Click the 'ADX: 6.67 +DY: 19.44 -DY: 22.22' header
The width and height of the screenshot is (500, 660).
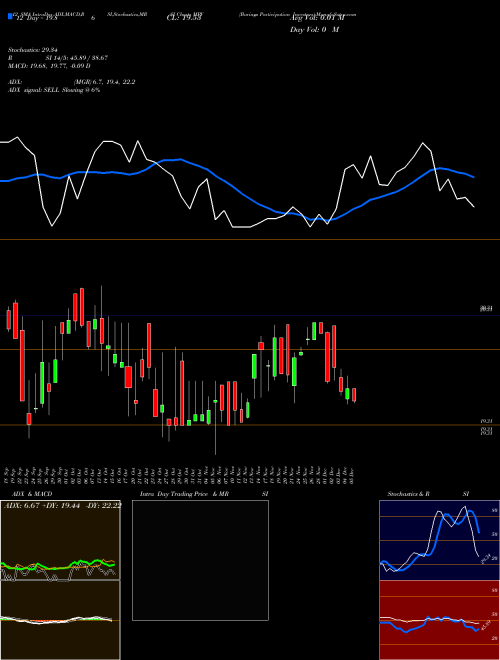[x=63, y=506]
